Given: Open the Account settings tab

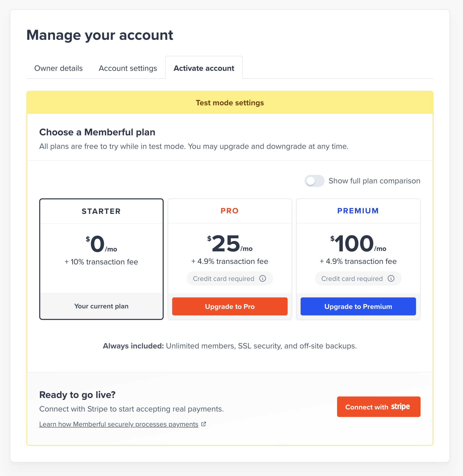Looking at the screenshot, I should click(128, 68).
